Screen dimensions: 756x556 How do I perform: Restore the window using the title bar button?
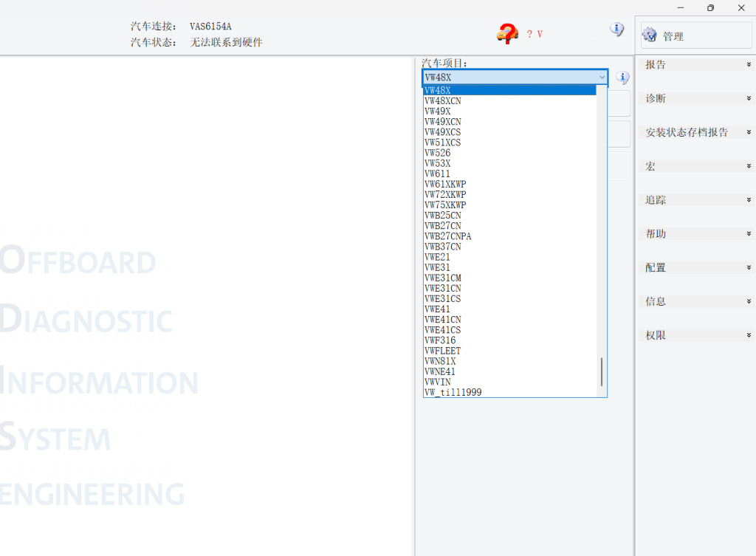[710, 8]
